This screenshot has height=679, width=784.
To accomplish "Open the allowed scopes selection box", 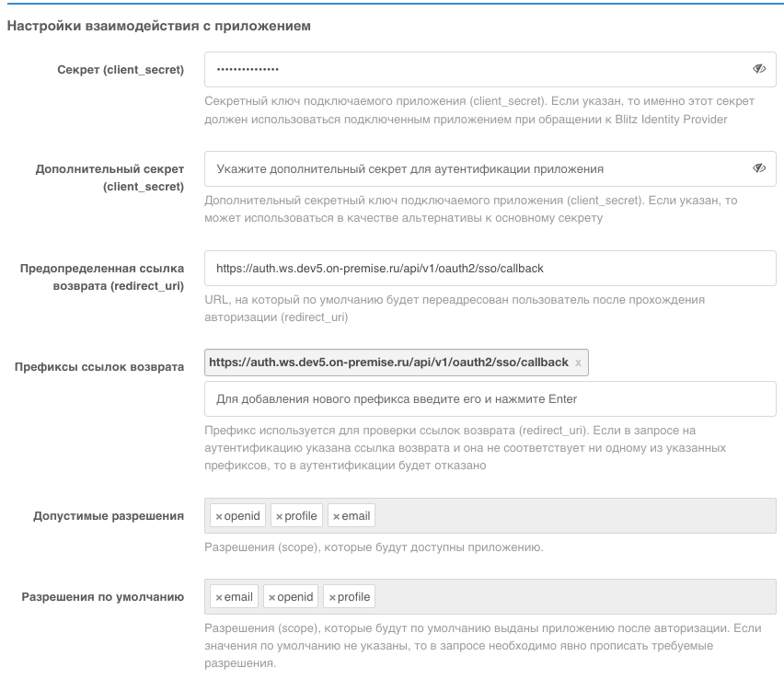I will (x=571, y=516).
